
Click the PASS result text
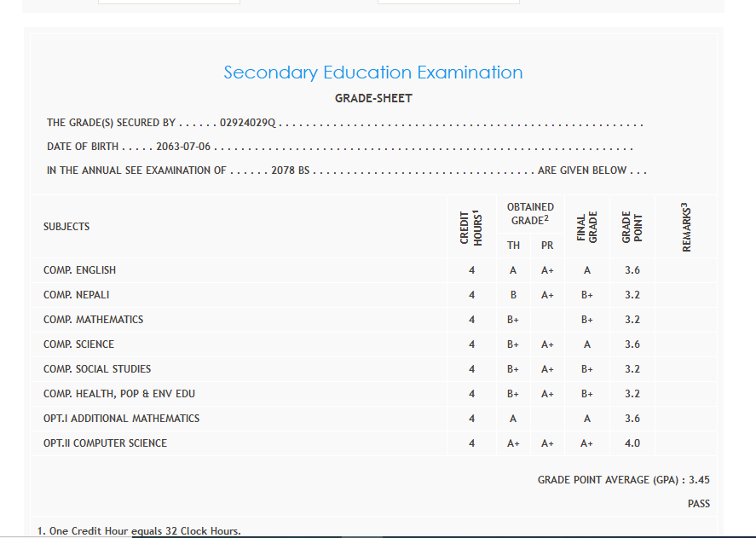point(698,504)
